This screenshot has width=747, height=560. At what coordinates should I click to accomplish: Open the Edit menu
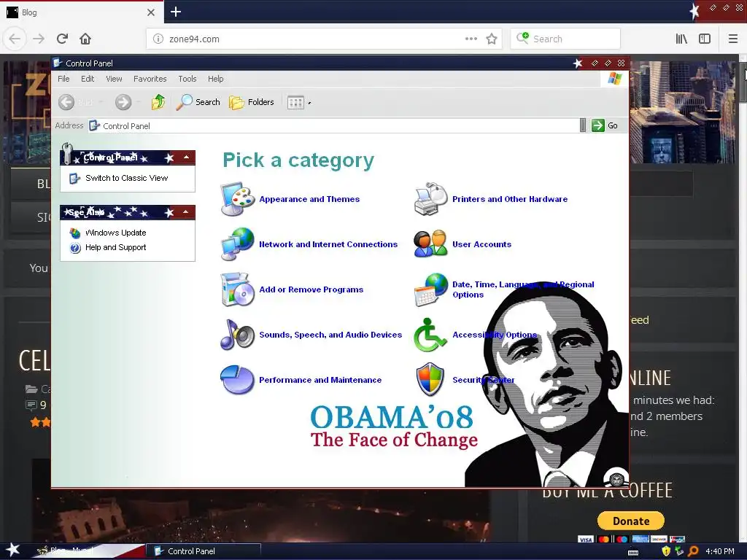(88, 79)
